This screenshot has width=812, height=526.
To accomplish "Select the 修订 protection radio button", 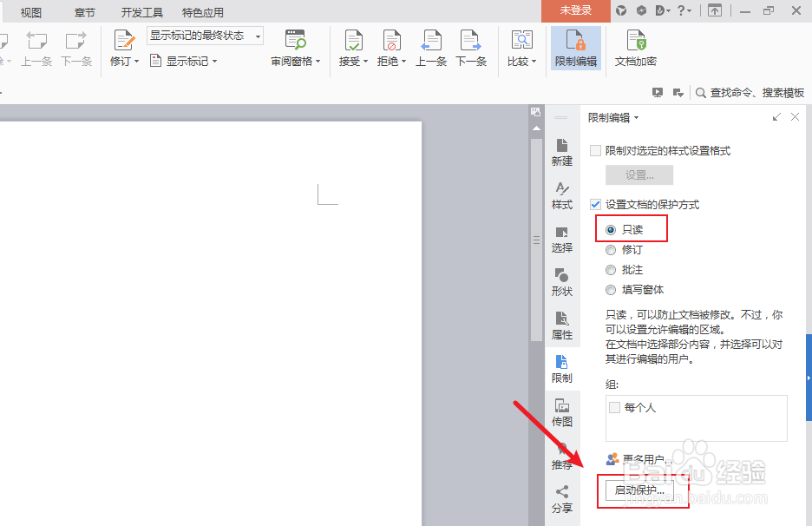I will pyautogui.click(x=612, y=250).
